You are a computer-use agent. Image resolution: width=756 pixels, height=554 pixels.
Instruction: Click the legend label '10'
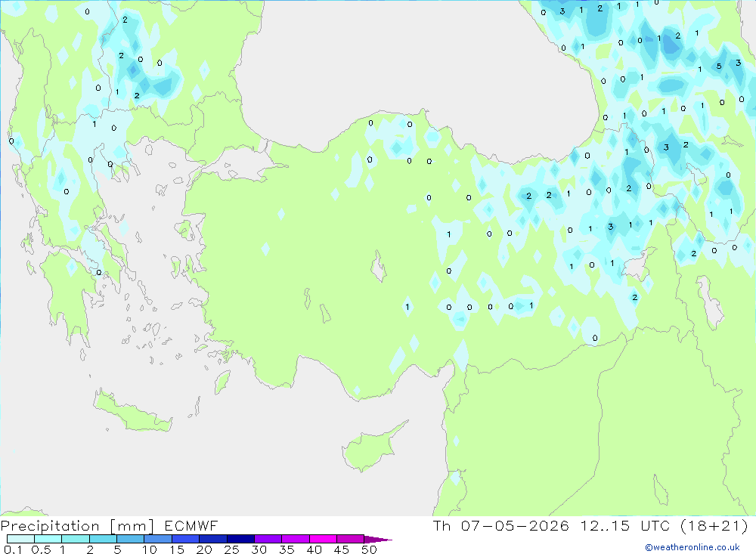pyautogui.click(x=150, y=549)
